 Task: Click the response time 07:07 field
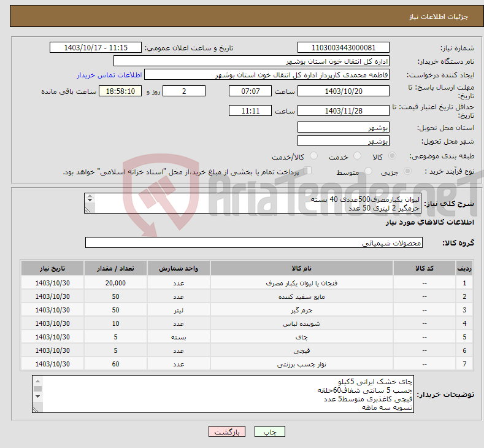[x=250, y=91]
